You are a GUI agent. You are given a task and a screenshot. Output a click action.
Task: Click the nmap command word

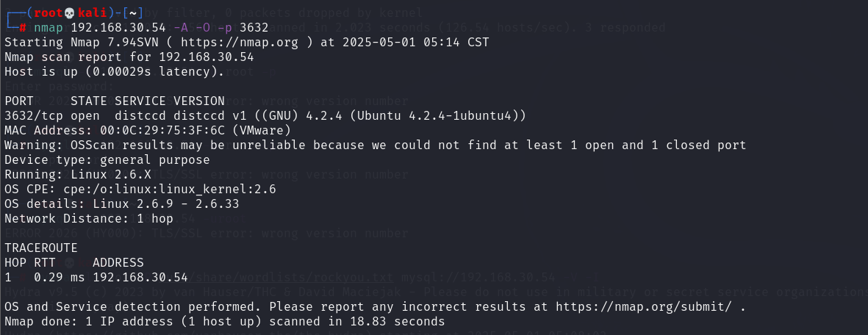tap(49, 28)
